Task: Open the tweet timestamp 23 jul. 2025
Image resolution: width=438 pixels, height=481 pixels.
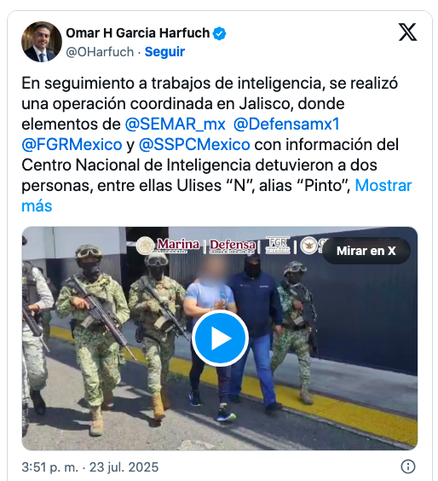Action: pos(90,467)
